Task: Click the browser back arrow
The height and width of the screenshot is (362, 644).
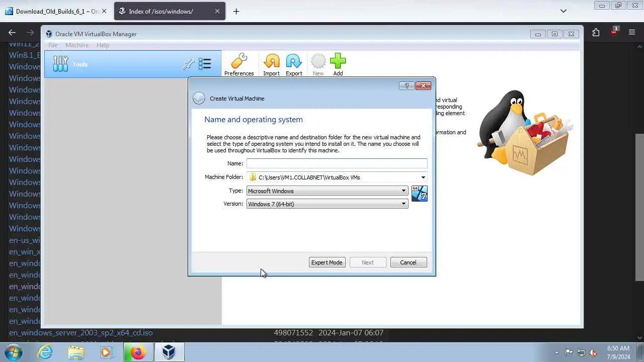Action: point(12,33)
